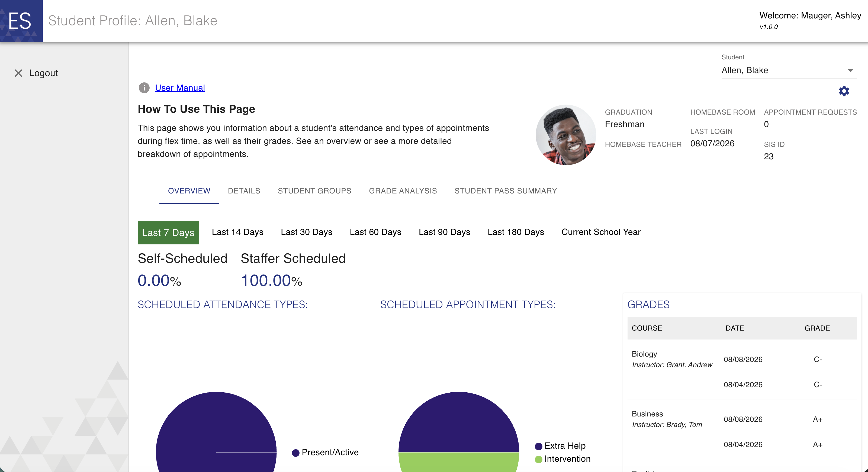Click the DATE column header

tap(735, 328)
